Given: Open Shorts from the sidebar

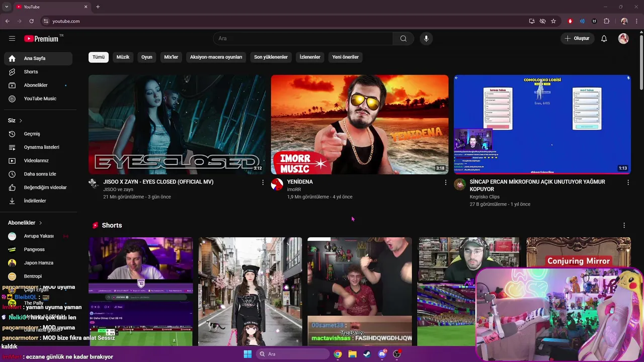Looking at the screenshot, I should coord(38,72).
